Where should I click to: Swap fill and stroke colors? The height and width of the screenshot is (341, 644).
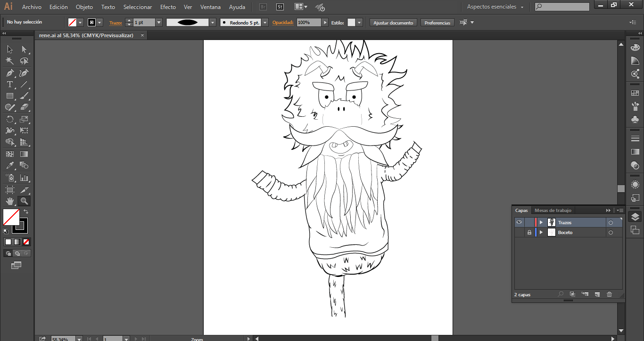click(x=26, y=212)
